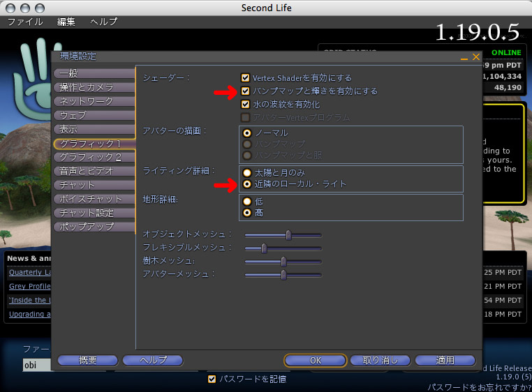This screenshot has height=392, width=532.
Task: Click the ヘルプ button in dialog
Action: pos(153,360)
